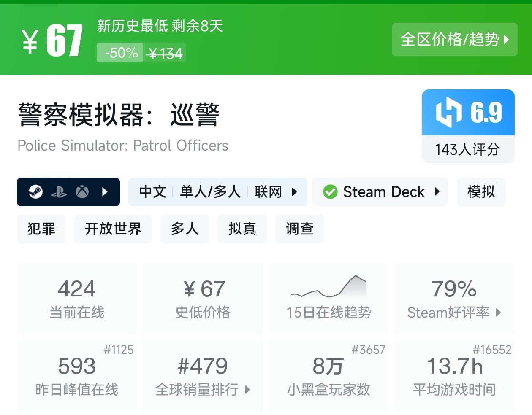Click the 424 当前在线 stat

coord(77,299)
